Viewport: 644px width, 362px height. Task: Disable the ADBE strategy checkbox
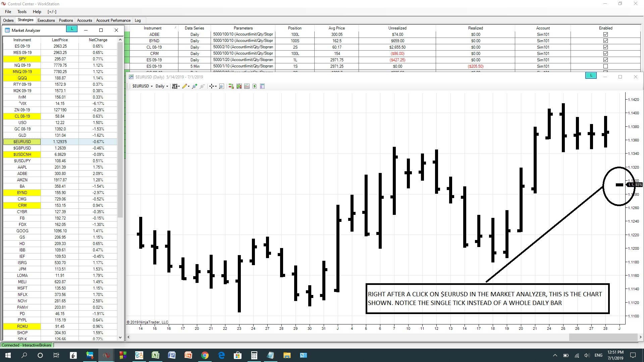[x=605, y=35]
